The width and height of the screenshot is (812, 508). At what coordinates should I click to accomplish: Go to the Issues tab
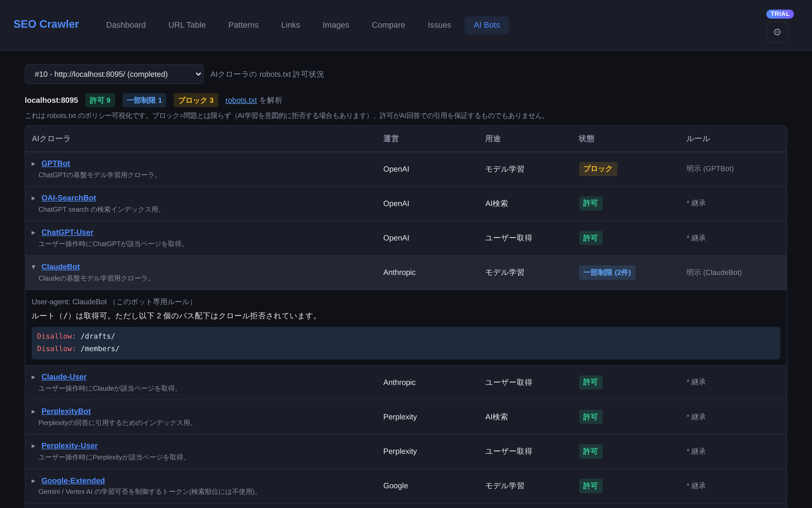click(439, 25)
